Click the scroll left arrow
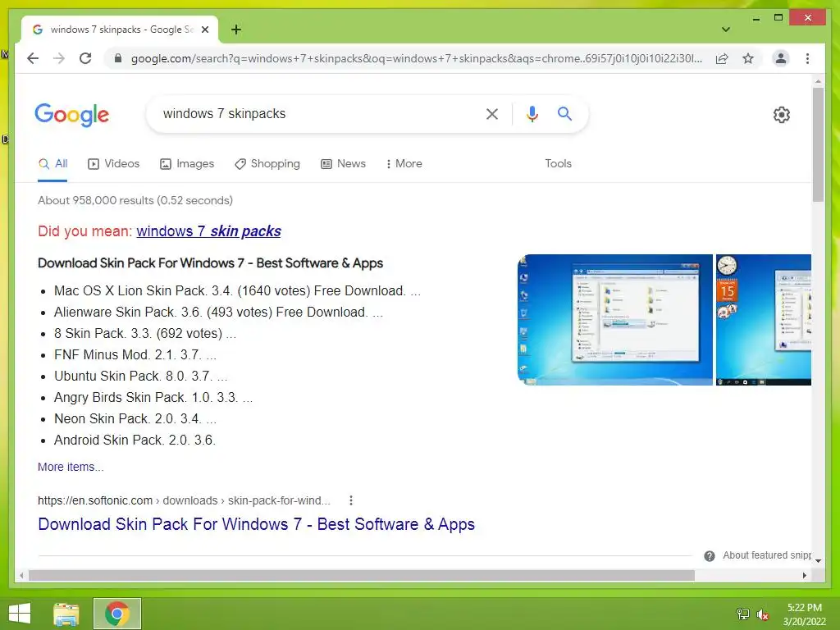 pos(21,575)
